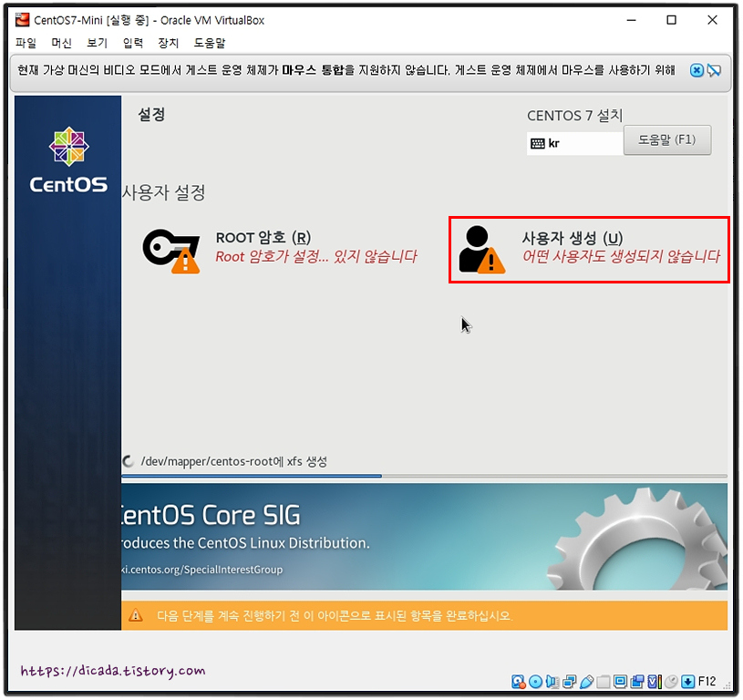Open optical disc indicator in status bar

[x=535, y=682]
